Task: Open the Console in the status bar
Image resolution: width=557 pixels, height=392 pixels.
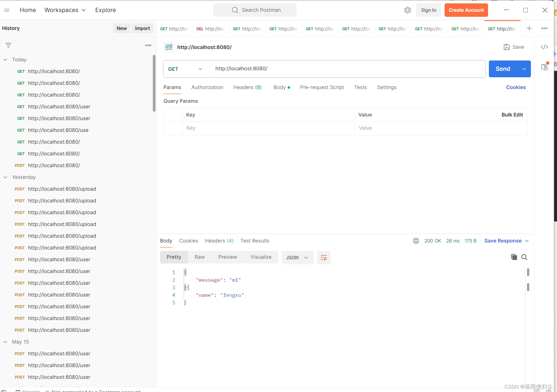Action: tap(28, 391)
